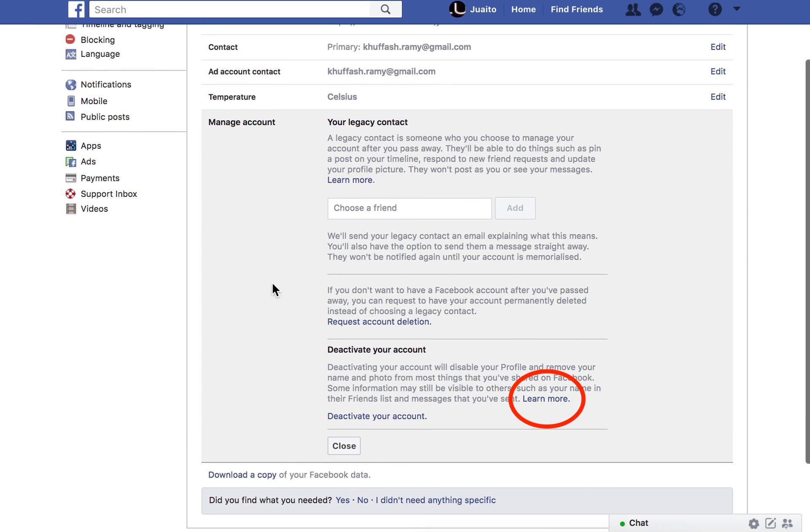Answer No to feedback question
The image size is (810, 532).
pos(362,500)
